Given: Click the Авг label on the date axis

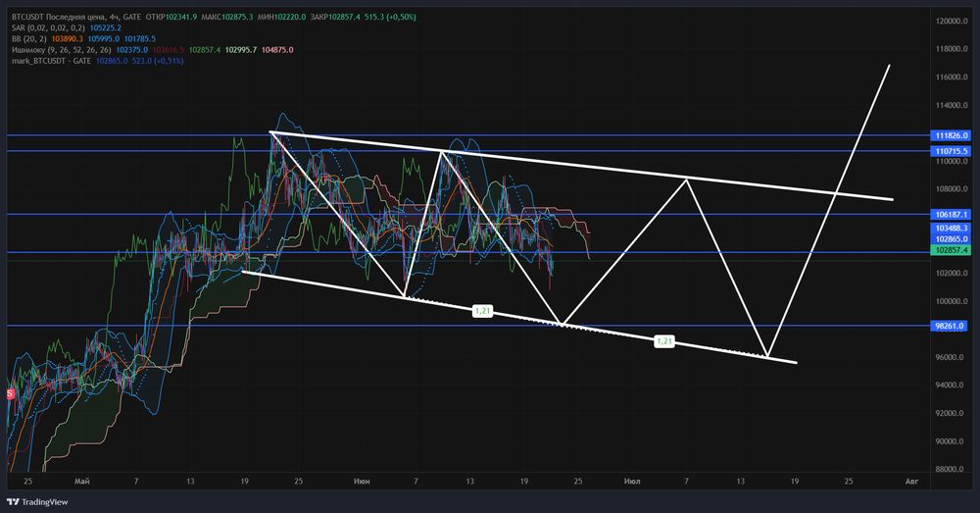Looking at the screenshot, I should coord(911,481).
